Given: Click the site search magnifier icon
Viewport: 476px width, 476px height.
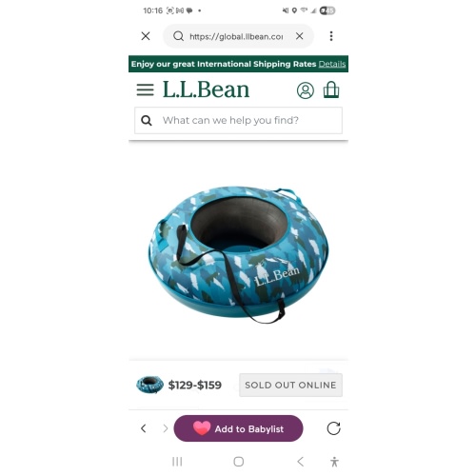Looking at the screenshot, I should pyautogui.click(x=147, y=121).
